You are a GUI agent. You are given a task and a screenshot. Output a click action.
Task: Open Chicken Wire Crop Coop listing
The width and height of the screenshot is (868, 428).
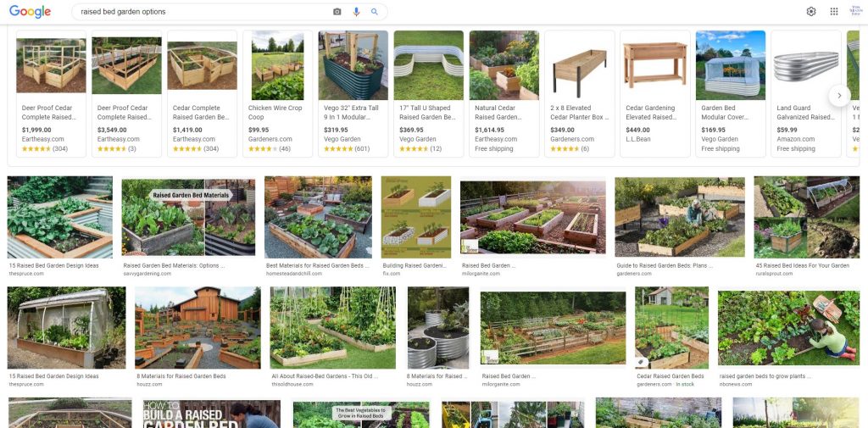[x=277, y=93]
